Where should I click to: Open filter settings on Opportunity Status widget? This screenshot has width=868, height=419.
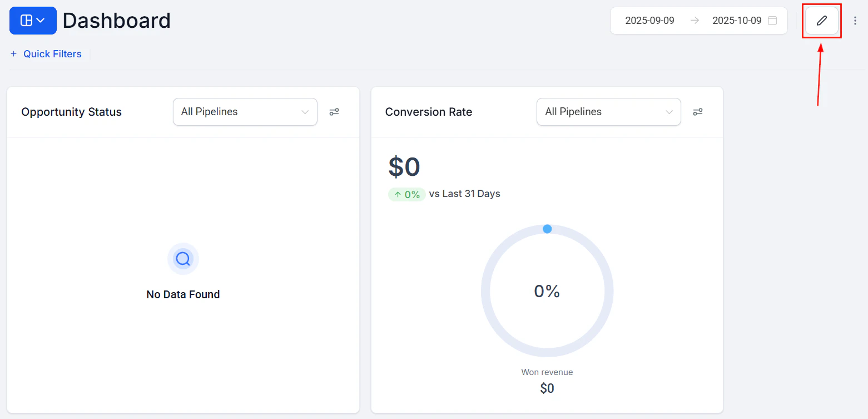(334, 112)
